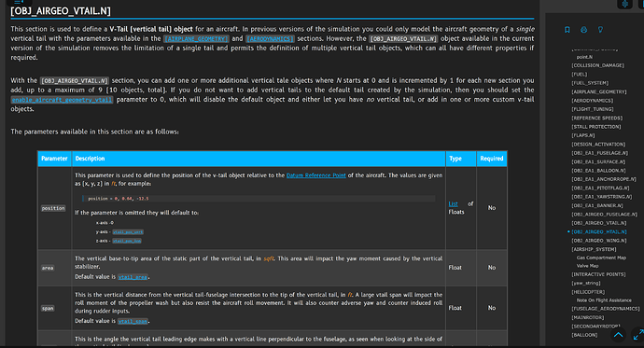The image size is (644, 348).
Task: Open Gas Compartment Map sub-entry
Action: (x=601, y=258)
